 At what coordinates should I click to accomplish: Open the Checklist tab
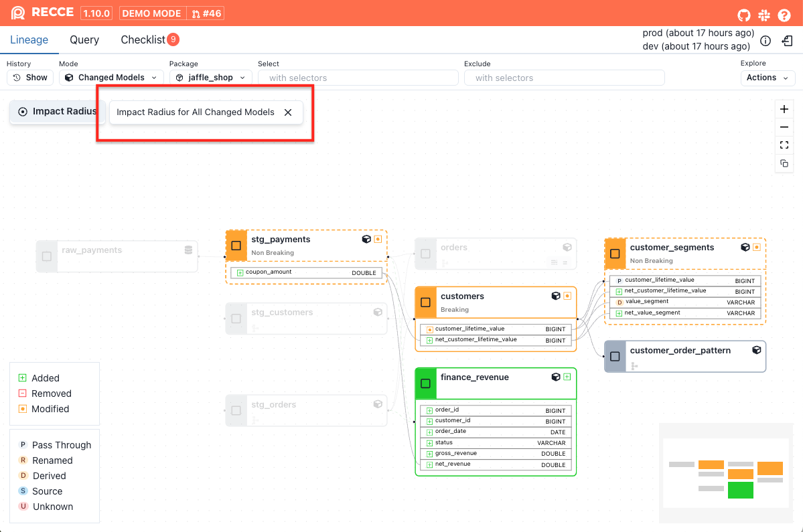(143, 40)
